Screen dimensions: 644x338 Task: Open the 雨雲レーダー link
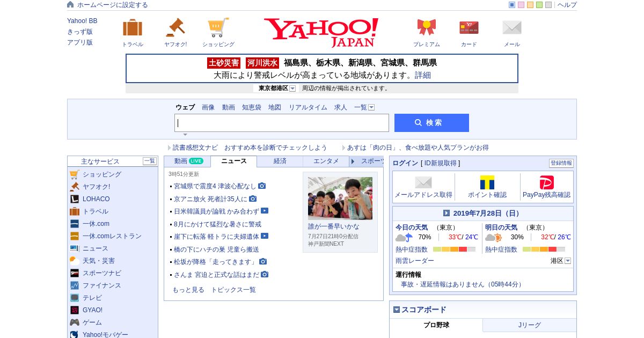pyautogui.click(x=415, y=261)
